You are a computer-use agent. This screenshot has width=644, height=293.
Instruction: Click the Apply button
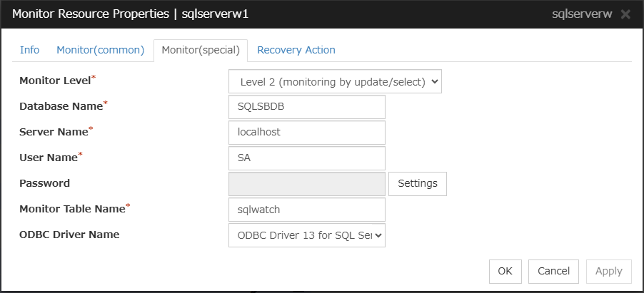[x=608, y=271]
